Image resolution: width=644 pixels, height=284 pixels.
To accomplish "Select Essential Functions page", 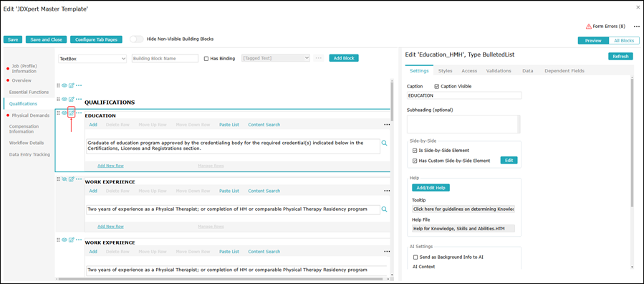I will tap(29, 92).
